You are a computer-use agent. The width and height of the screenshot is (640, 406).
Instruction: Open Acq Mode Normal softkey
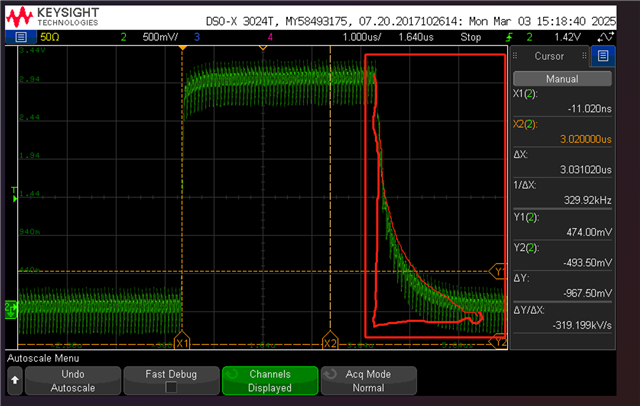point(369,381)
